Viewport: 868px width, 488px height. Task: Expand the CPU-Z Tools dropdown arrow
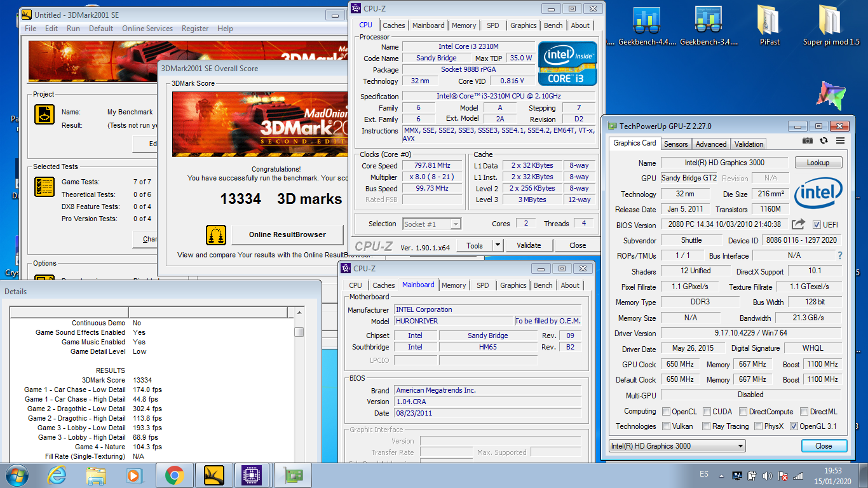[x=498, y=245]
